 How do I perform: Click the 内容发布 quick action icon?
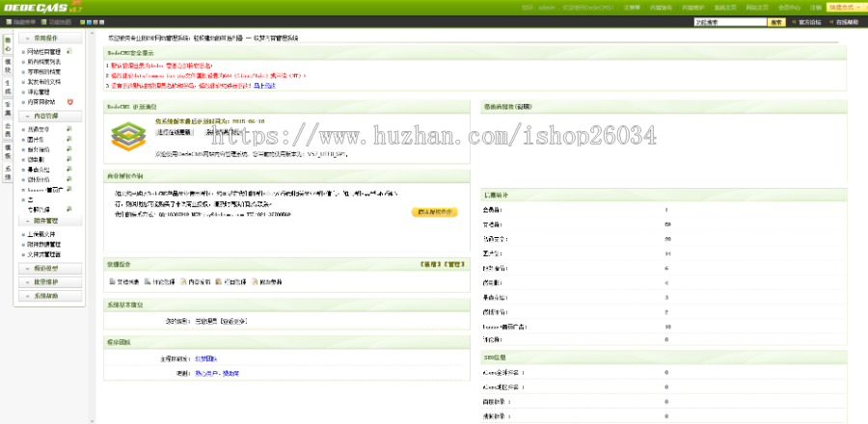pos(183,281)
